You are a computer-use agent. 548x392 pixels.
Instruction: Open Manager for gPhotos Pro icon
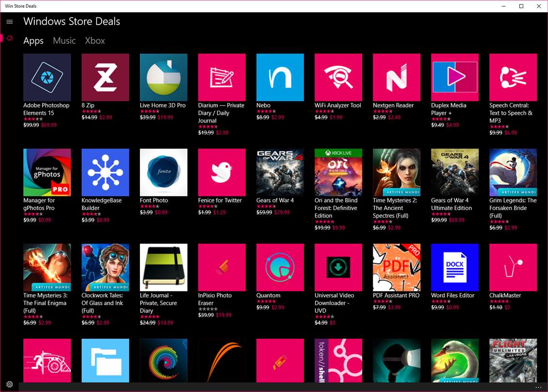[47, 172]
